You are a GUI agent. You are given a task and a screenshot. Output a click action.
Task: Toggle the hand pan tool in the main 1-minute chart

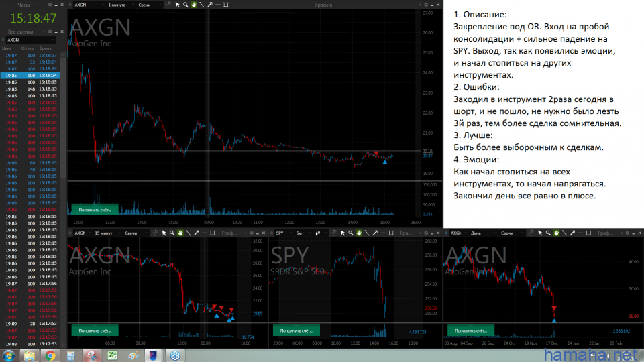193,5
